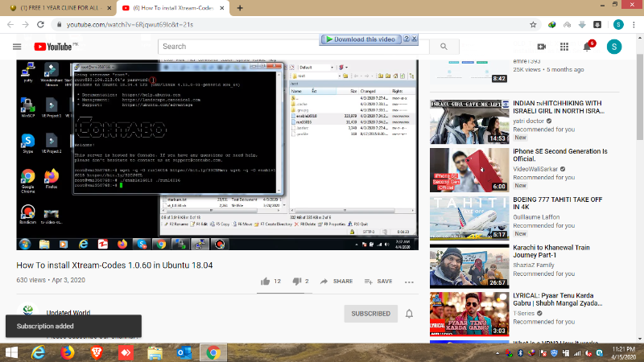Image resolution: width=644 pixels, height=362 pixels.
Task: Open a new browser tab
Action: [x=240, y=8]
